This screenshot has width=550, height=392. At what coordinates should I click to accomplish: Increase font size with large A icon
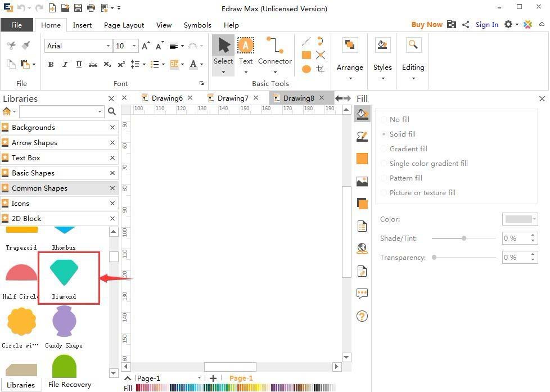click(x=146, y=46)
